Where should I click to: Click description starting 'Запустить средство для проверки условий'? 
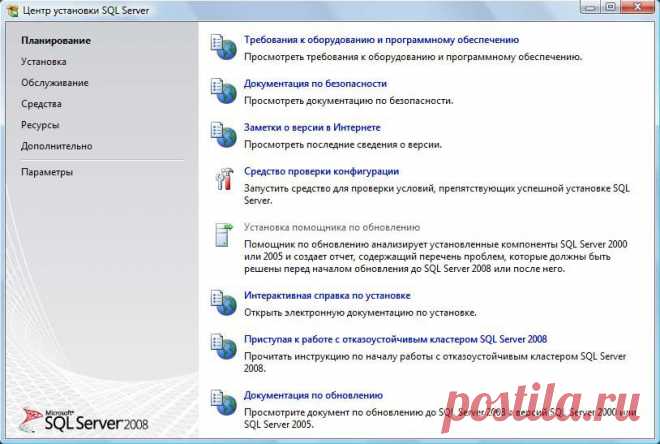pos(436,194)
